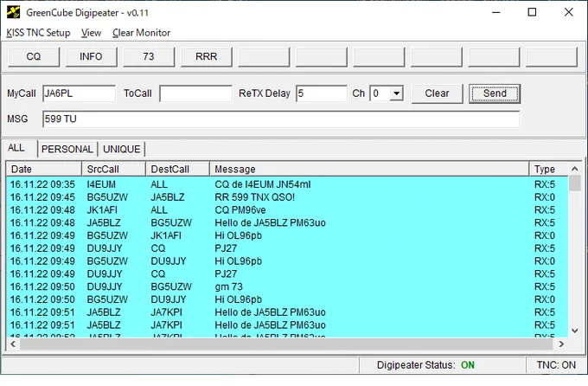The height and width of the screenshot is (386, 588).
Task: Close the GreenCube Digipeater window
Action: (568, 12)
